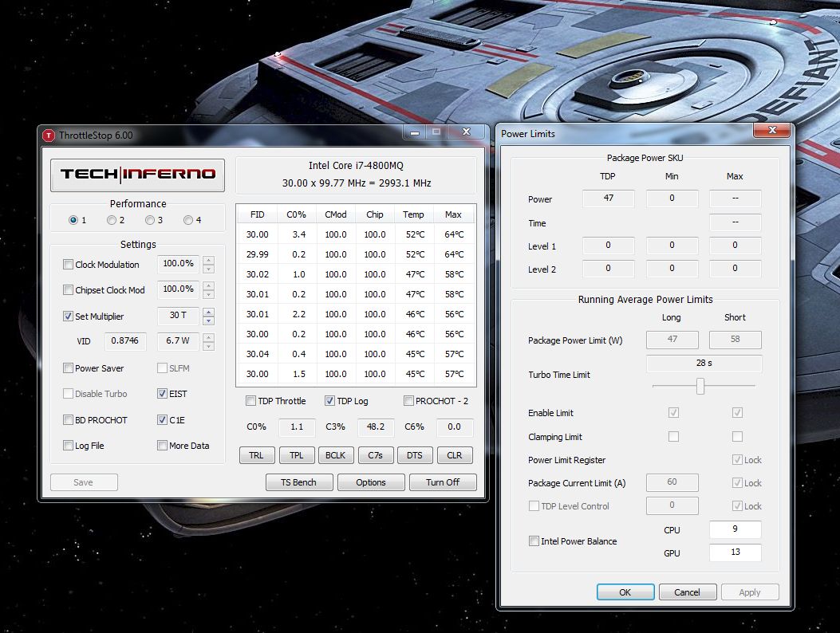Image resolution: width=840 pixels, height=633 pixels.
Task: Toggle Long Enable Limit checkbox
Action: pos(673,413)
